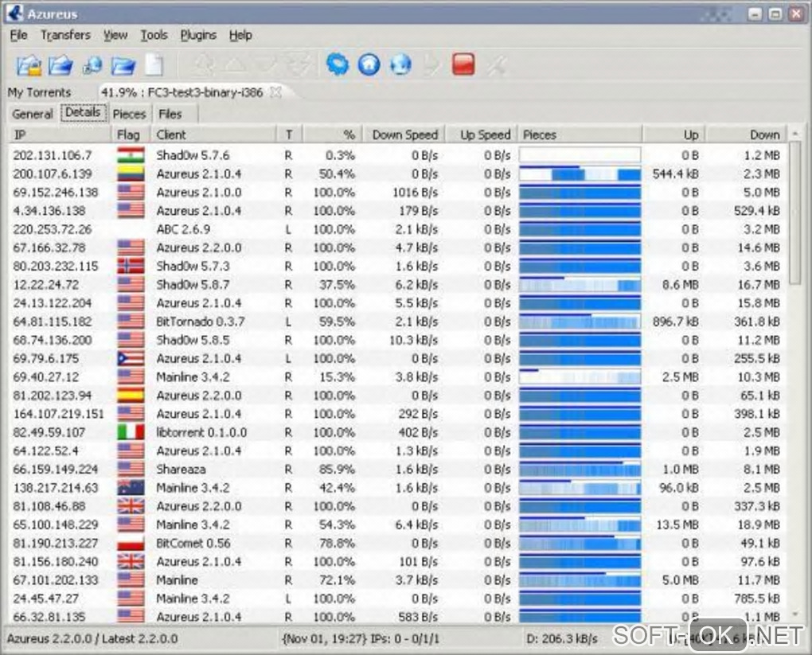Image resolution: width=812 pixels, height=655 pixels.
Task: Click the Indian flag for 202.131.106.7
Action: pos(131,155)
